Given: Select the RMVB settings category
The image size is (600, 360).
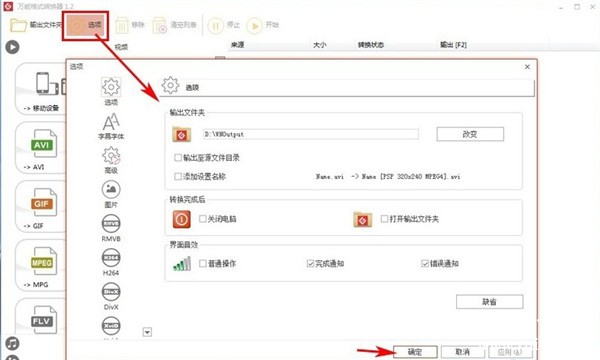Looking at the screenshot, I should tap(111, 228).
